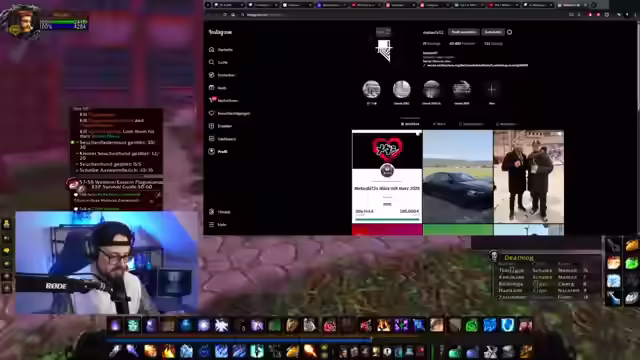This screenshot has width=640, height=360.
Task: Open the red heart donation post
Action: [387, 177]
